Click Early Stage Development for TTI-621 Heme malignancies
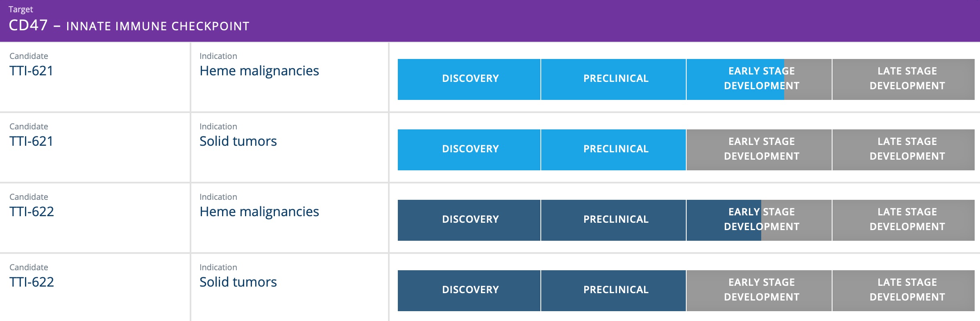The width and height of the screenshot is (980, 321). pyautogui.click(x=761, y=79)
